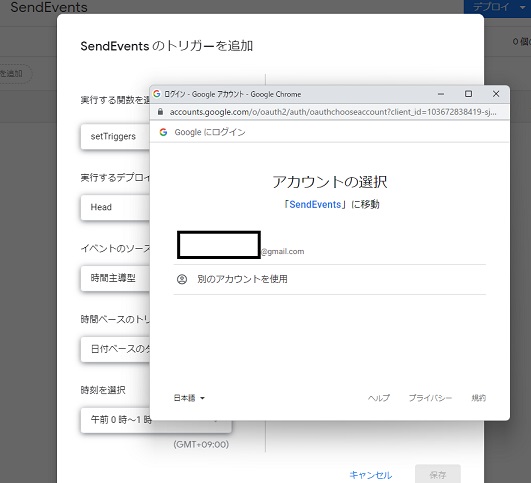Open the 規約 link
Screen dimensions: 531x483
479,398
